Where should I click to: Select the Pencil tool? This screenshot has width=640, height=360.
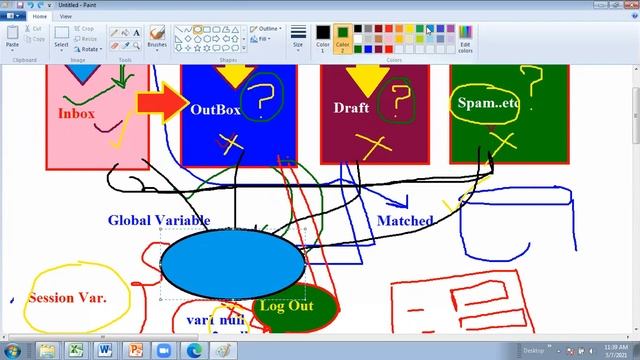coord(115,32)
